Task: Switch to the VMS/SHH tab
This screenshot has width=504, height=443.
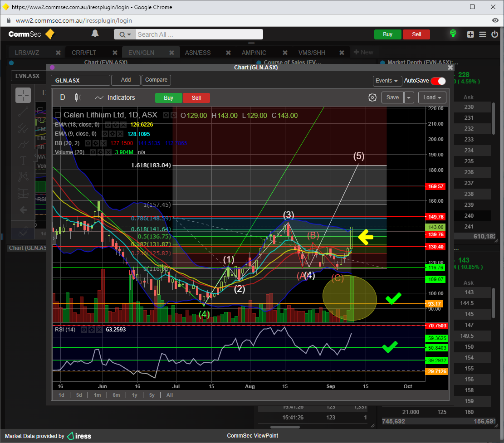Action: point(312,53)
